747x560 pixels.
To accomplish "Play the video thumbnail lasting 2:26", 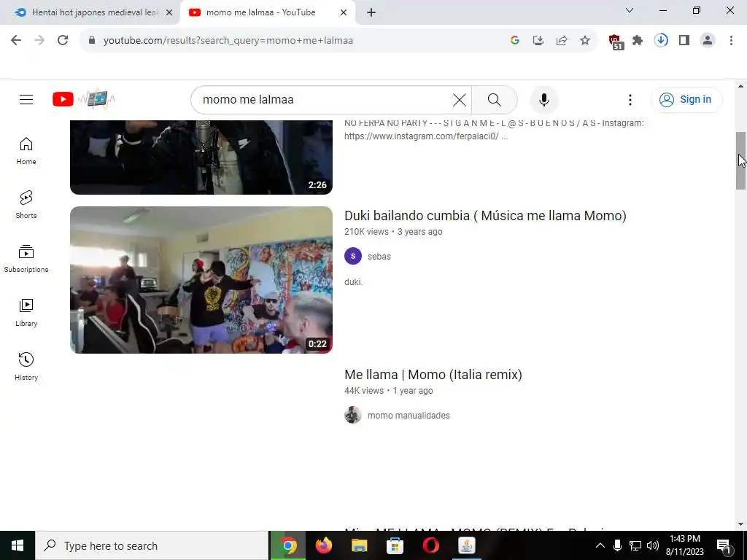I will click(201, 157).
